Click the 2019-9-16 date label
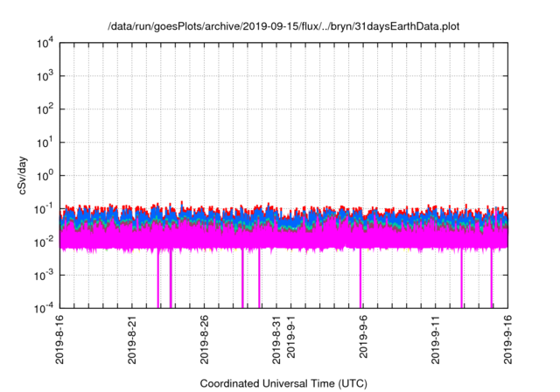The image size is (560, 392). click(507, 339)
